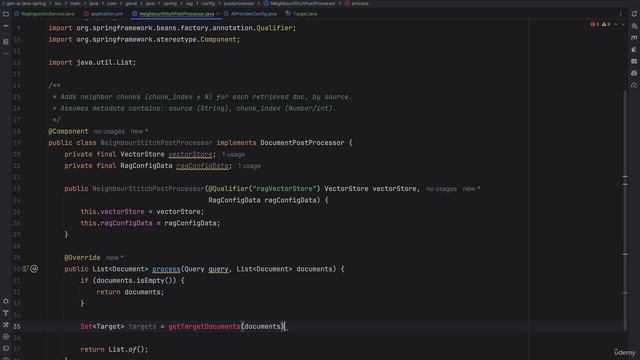Click the 'process' method name

(x=166, y=269)
